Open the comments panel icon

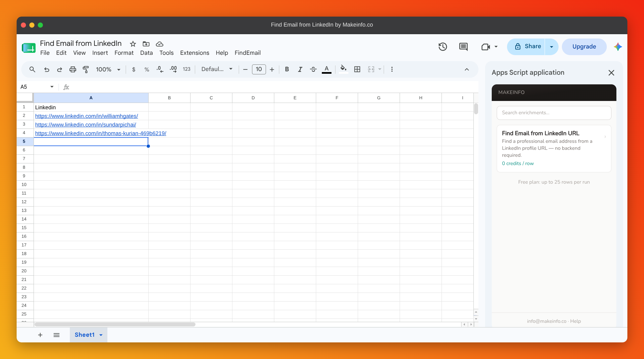pyautogui.click(x=463, y=47)
